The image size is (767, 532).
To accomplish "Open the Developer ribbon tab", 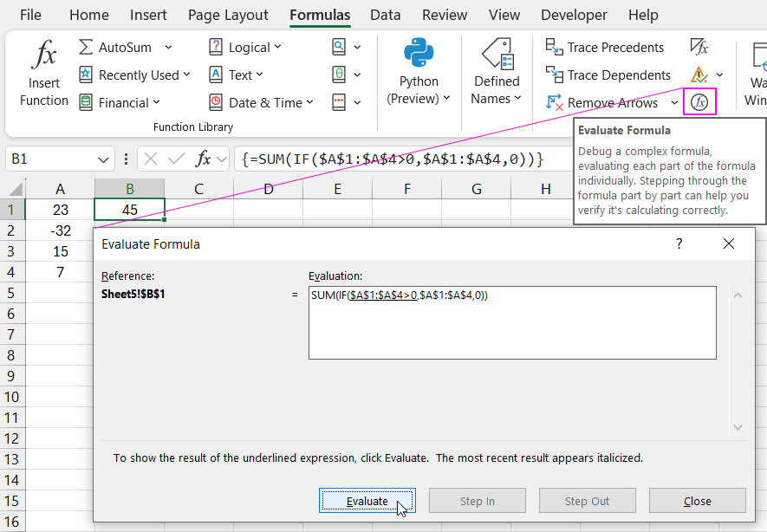I will coord(574,15).
